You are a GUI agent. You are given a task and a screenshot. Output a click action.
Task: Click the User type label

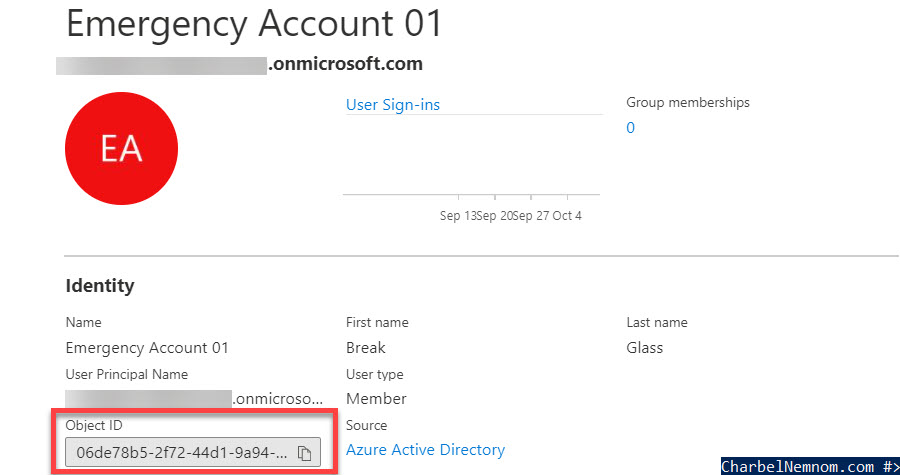[x=374, y=375]
